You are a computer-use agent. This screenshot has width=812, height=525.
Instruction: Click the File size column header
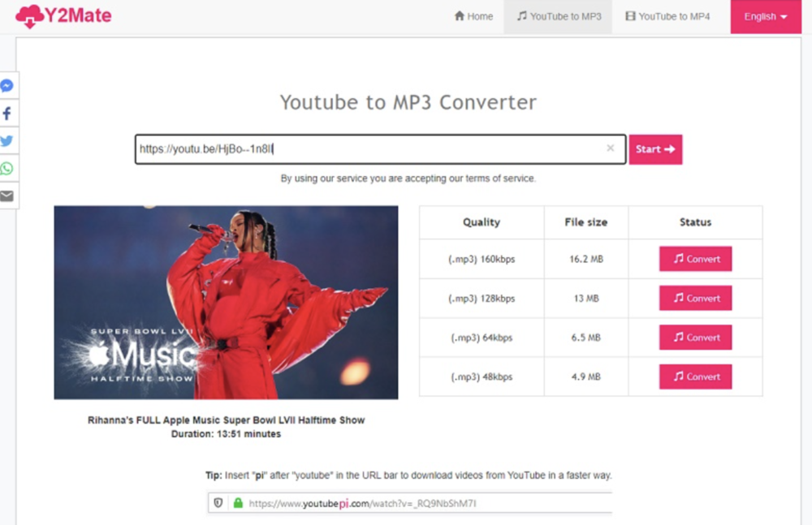[x=586, y=222]
